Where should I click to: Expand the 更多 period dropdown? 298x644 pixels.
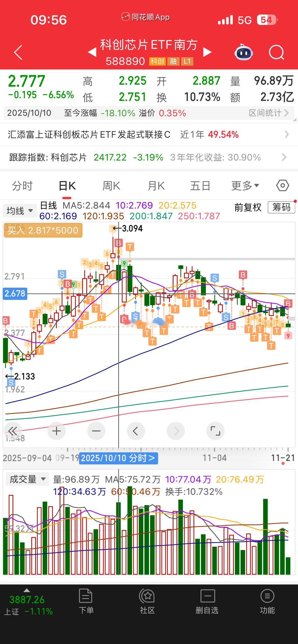245,186
